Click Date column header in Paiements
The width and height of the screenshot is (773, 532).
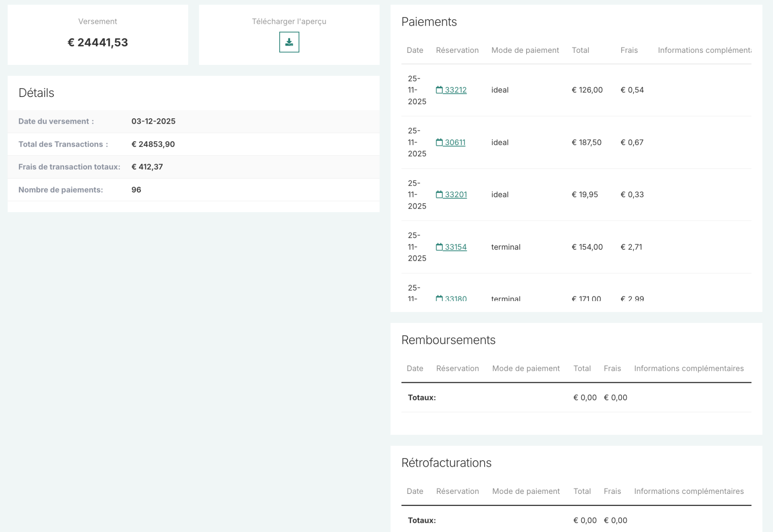pos(414,50)
